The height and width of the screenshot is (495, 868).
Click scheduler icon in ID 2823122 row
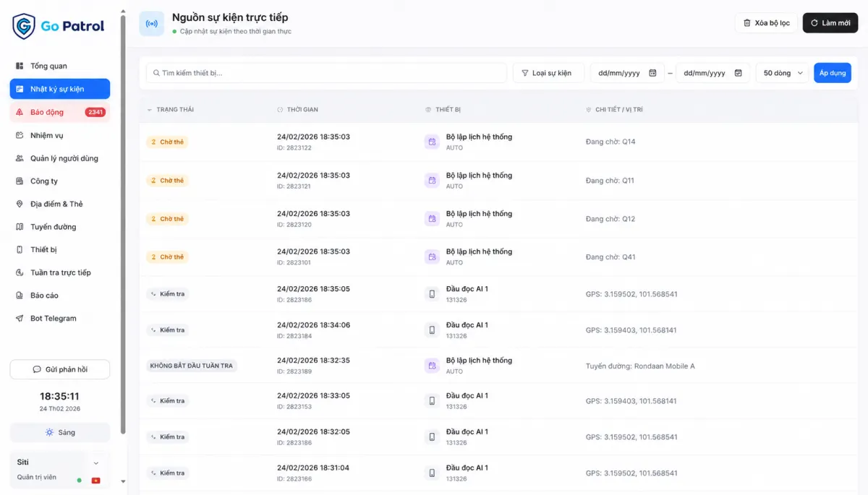(432, 142)
